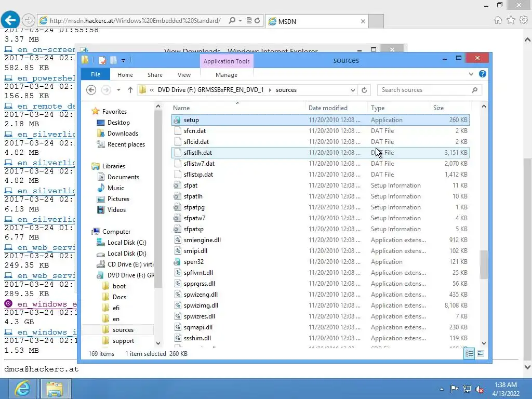Select the sflistw7.dat file
This screenshot has height=399, width=532.
[x=321, y=164]
